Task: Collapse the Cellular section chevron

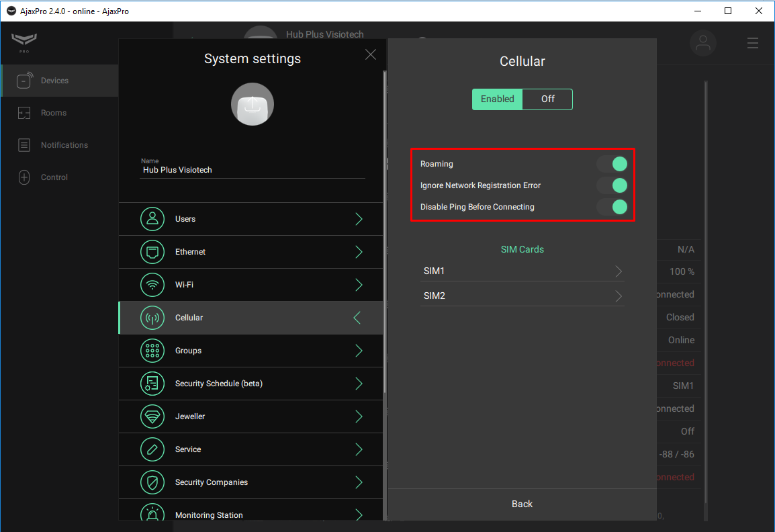Action: coord(357,318)
